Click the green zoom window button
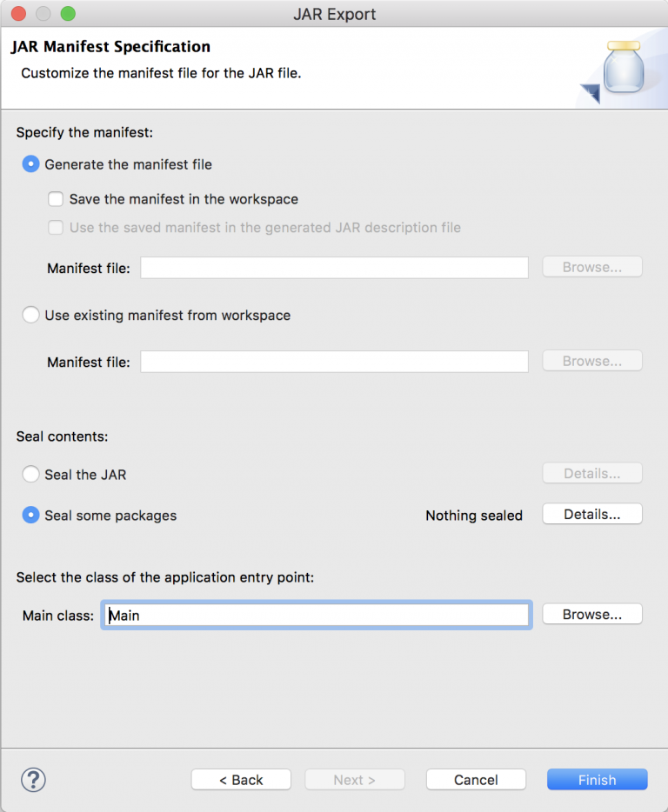This screenshot has width=668, height=812. [67, 14]
